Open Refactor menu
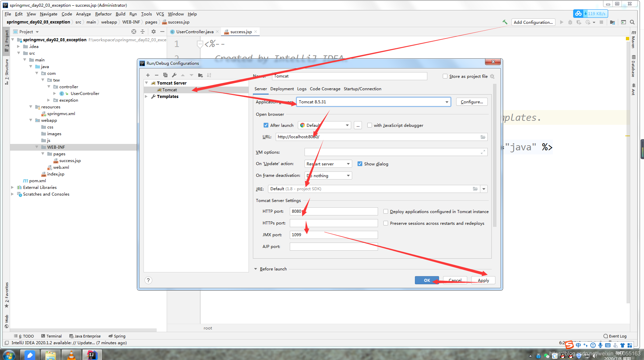Image resolution: width=644 pixels, height=360 pixels. click(x=103, y=14)
